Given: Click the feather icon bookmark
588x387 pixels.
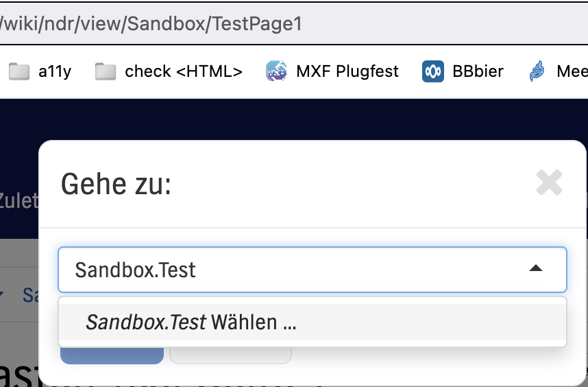Looking at the screenshot, I should click(537, 71).
